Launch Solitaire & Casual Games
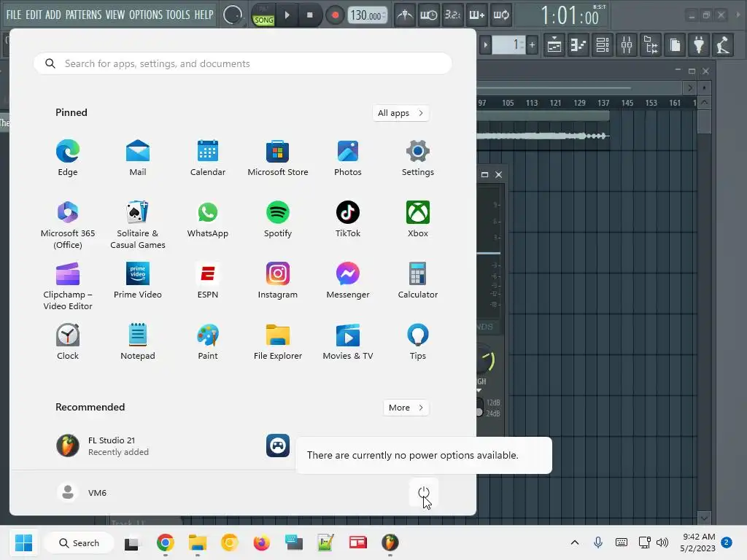This screenshot has height=560, width=747. coord(138,225)
